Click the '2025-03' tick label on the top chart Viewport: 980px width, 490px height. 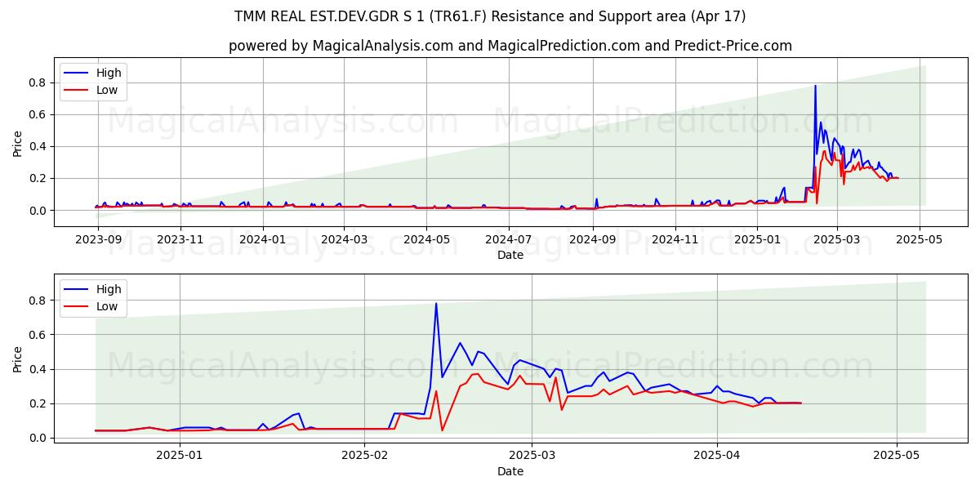[x=837, y=239]
